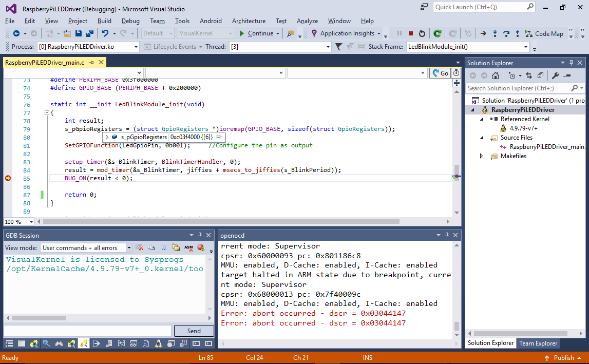The height and width of the screenshot is (364, 589).
Task: Click the Send button in GDB Session
Action: click(x=194, y=331)
